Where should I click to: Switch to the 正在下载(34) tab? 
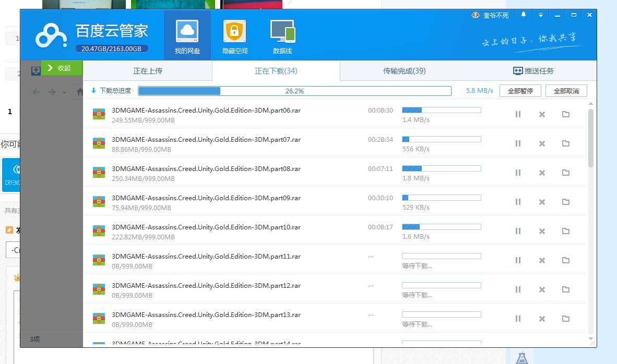coord(276,71)
